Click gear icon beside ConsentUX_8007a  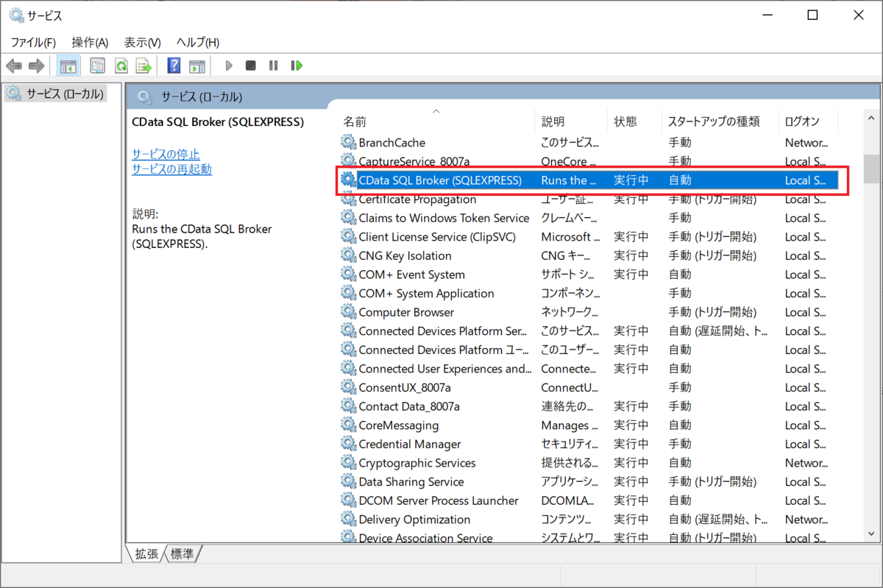click(x=348, y=387)
